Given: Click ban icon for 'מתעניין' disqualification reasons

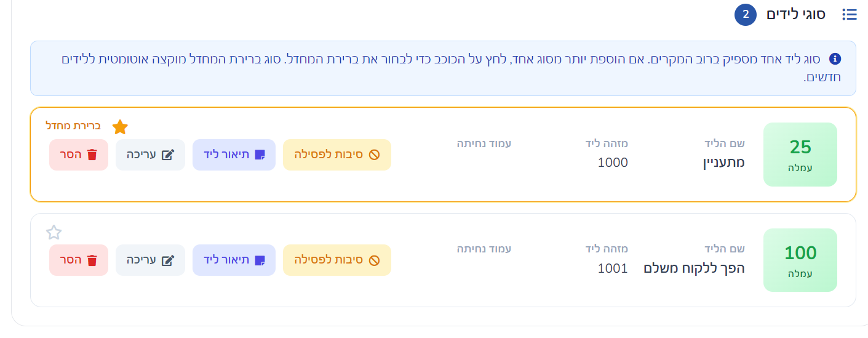Looking at the screenshot, I should click(374, 155).
